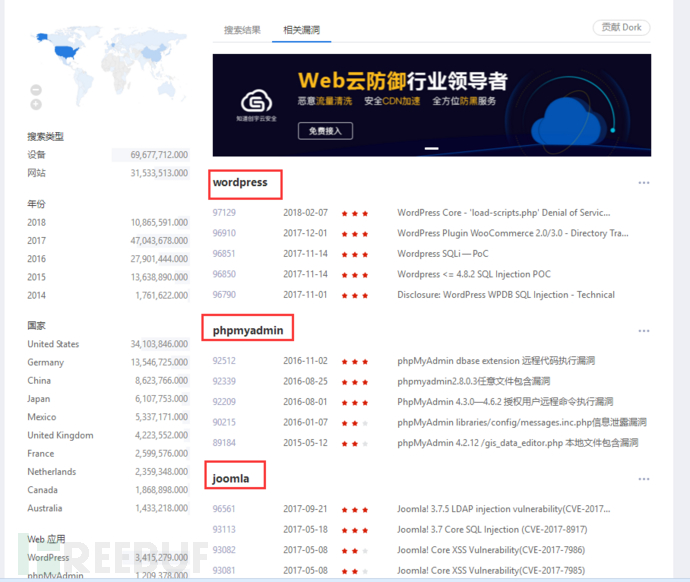Open the phpmyadmin2.8.0.3 file inclusion entry
690x582 pixels.
(473, 381)
